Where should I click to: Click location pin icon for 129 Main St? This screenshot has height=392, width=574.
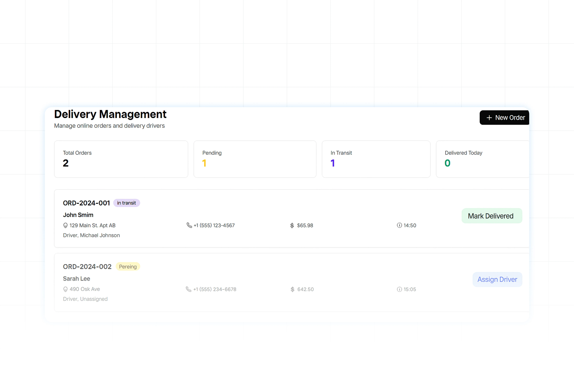click(65, 225)
